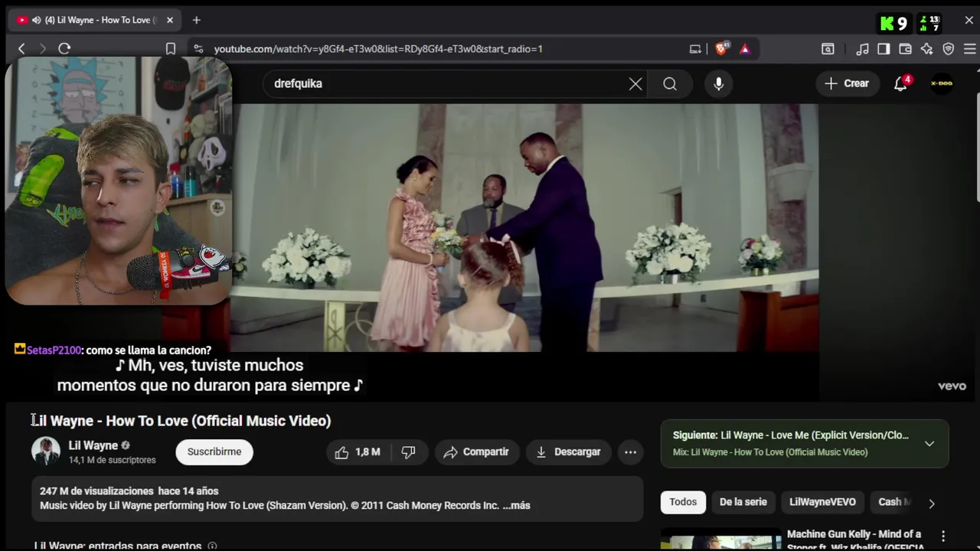Select the Todos filter chip
The width and height of the screenshot is (980, 551).
coord(683,502)
